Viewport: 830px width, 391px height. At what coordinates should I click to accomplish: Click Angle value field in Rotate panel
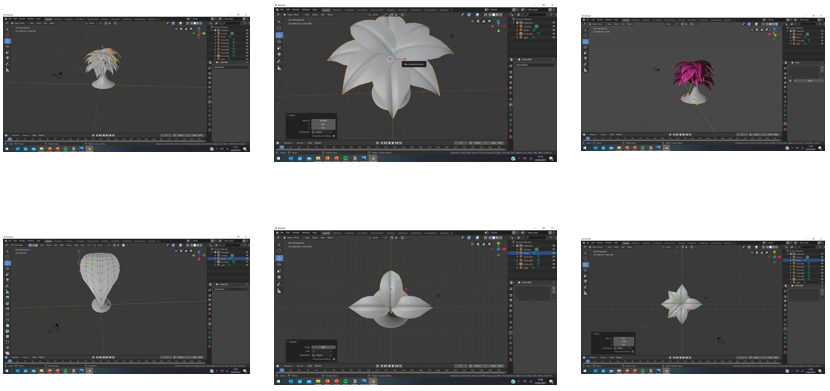coord(323,347)
